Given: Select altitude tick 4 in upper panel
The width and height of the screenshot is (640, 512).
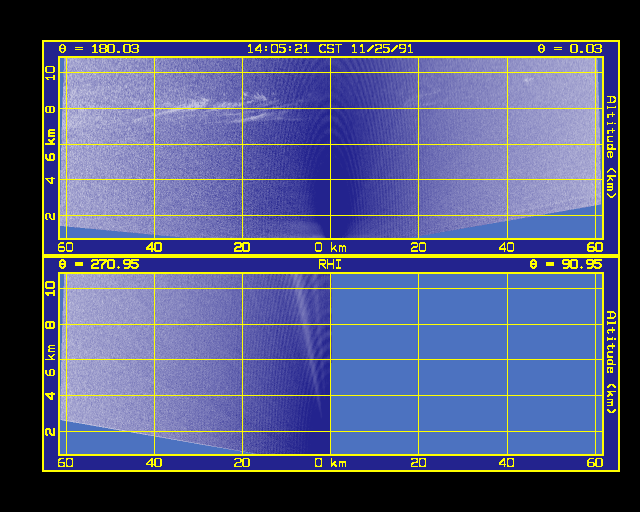Looking at the screenshot, I should [x=50, y=180].
